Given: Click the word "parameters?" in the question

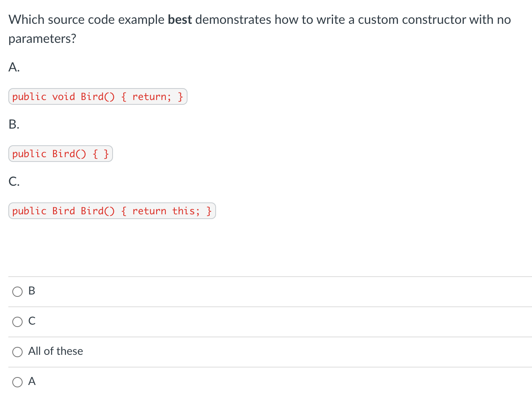Looking at the screenshot, I should [x=42, y=38].
